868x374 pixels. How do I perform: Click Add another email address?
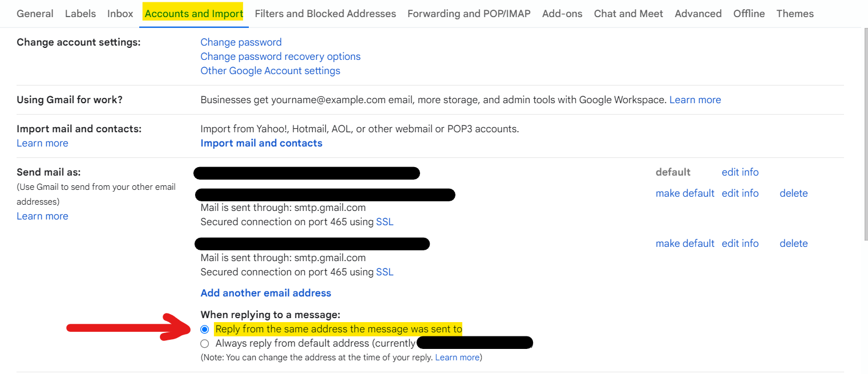266,293
